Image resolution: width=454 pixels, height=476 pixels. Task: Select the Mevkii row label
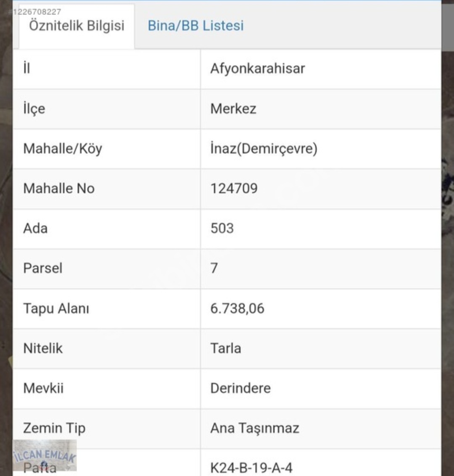coord(43,388)
